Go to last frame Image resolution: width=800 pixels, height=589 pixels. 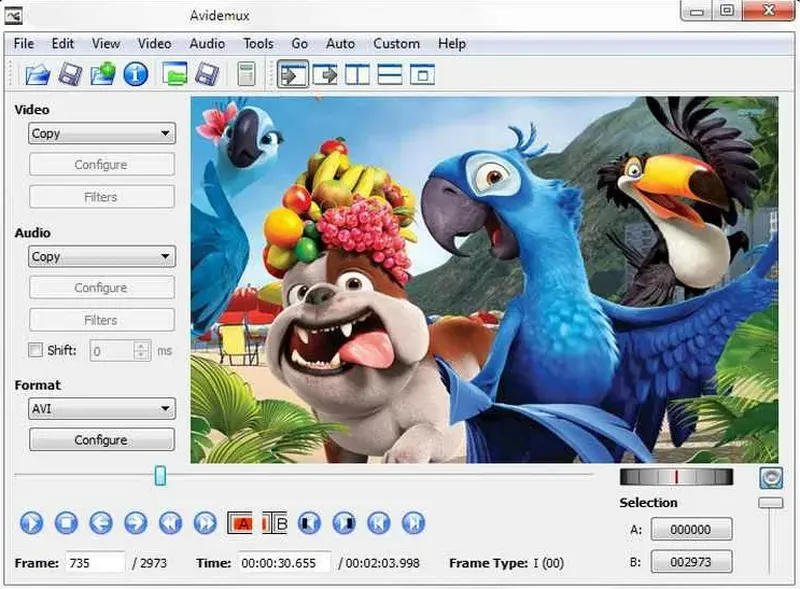coord(413,523)
